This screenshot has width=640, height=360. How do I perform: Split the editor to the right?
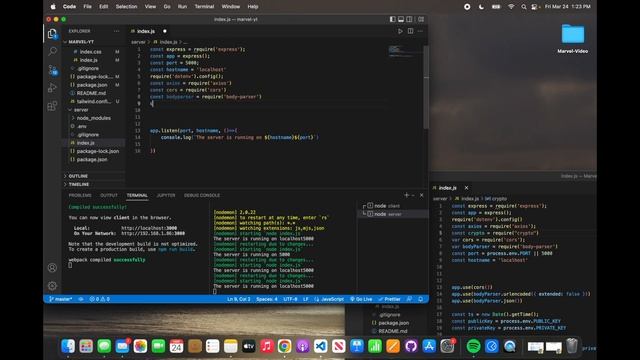[410, 31]
